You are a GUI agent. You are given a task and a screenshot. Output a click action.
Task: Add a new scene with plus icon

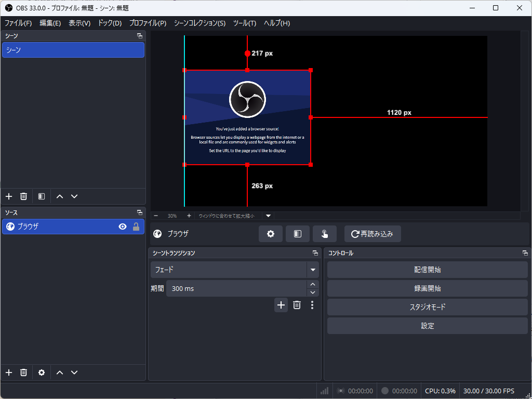[9, 196]
